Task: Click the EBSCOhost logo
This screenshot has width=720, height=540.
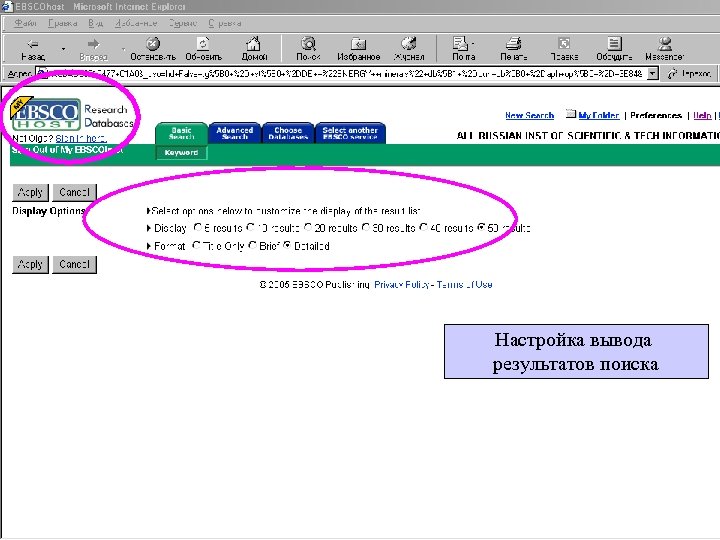Action: click(46, 114)
